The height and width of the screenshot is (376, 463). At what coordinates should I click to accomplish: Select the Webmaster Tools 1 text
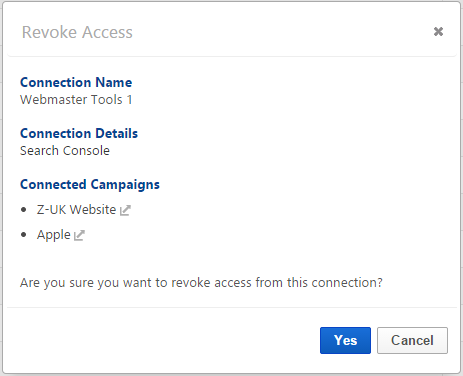click(76, 100)
